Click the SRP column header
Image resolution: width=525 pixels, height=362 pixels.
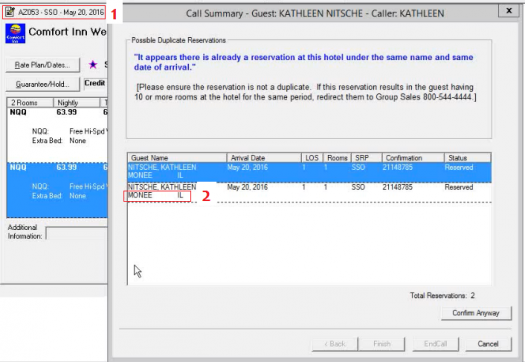pos(367,158)
